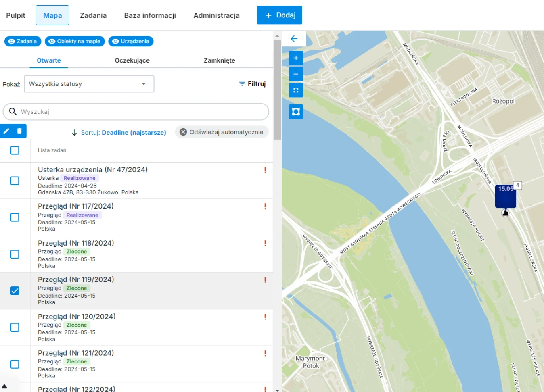Click the scrollbar up arrow at list top
The height and width of the screenshot is (392, 544).
[277, 36]
